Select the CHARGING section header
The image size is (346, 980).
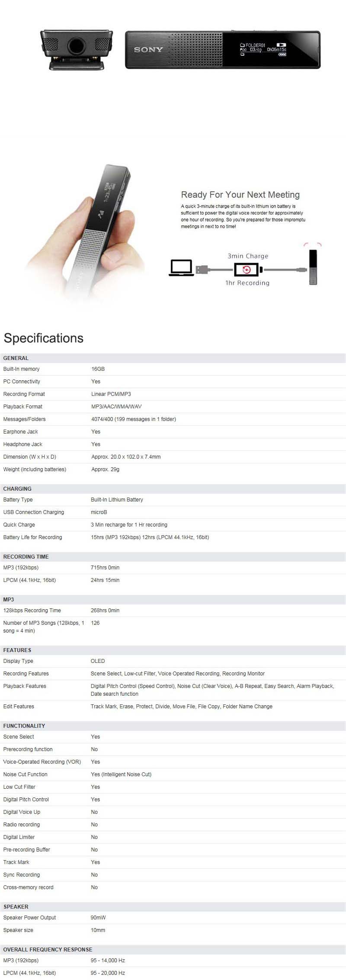tap(17, 489)
